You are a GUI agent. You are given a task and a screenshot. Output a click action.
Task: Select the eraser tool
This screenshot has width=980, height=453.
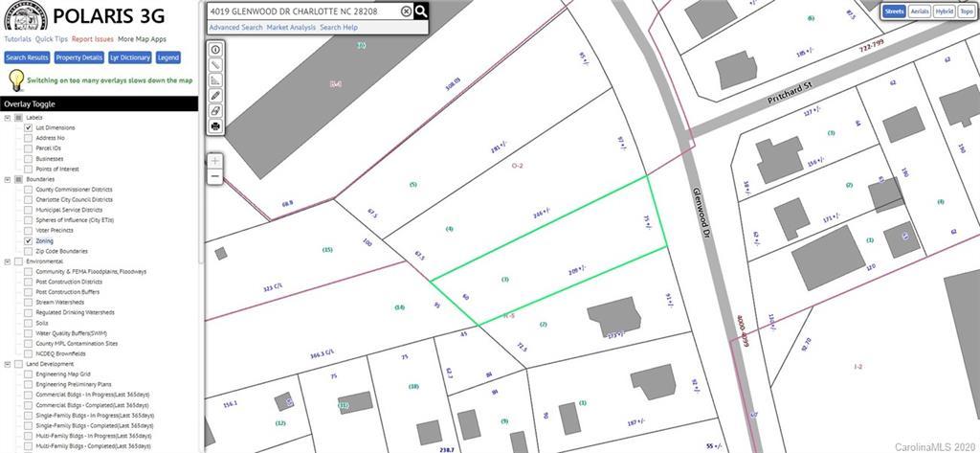tap(215, 111)
